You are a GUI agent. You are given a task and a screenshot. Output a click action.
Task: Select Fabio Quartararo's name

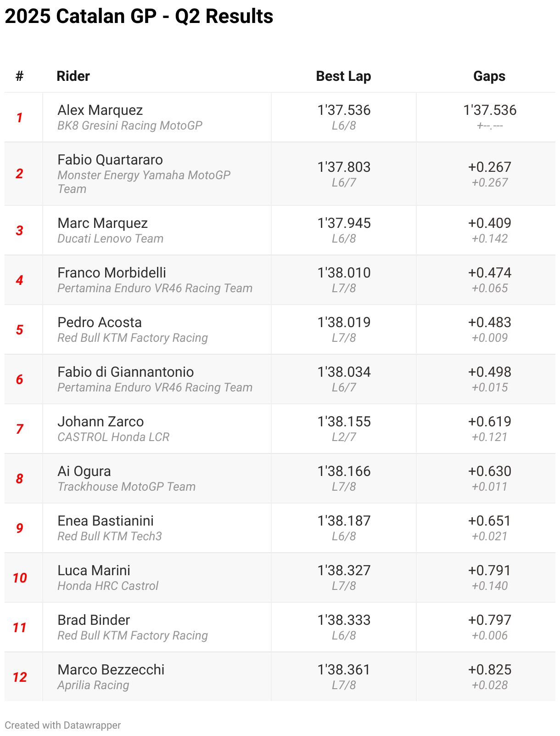pyautogui.click(x=110, y=160)
